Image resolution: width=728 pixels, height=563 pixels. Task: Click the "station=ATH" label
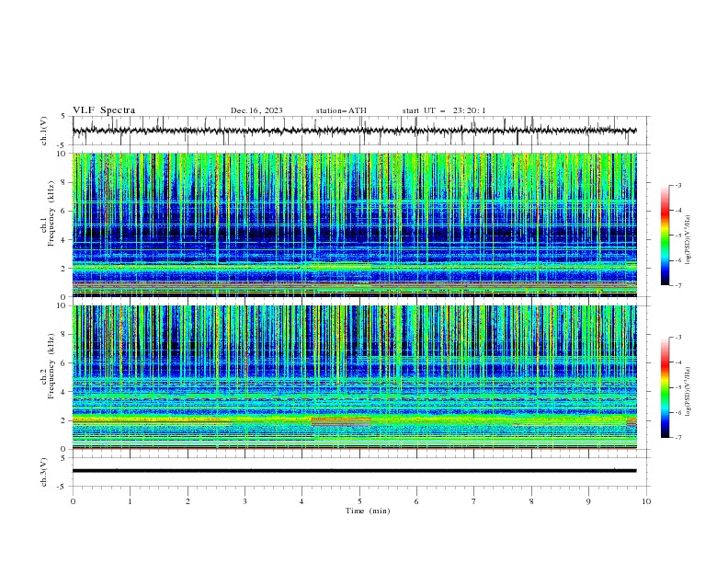(x=341, y=110)
